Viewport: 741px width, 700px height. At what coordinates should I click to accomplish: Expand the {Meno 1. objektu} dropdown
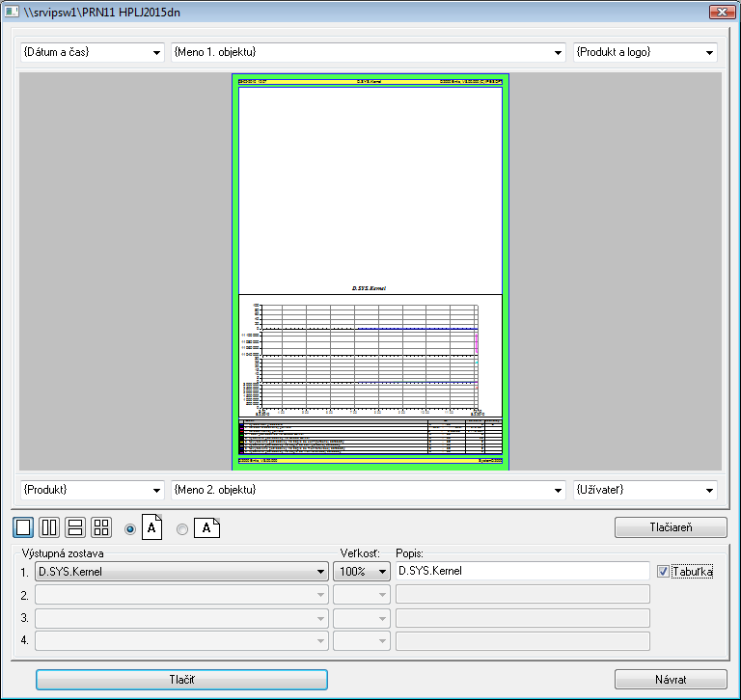tap(369, 52)
